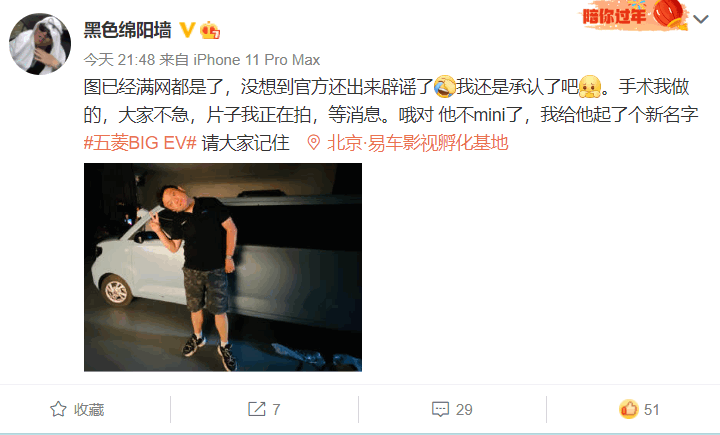Viewport: 720px width, 435px height.
Task: Open the repost count 7
Action: coord(276,409)
